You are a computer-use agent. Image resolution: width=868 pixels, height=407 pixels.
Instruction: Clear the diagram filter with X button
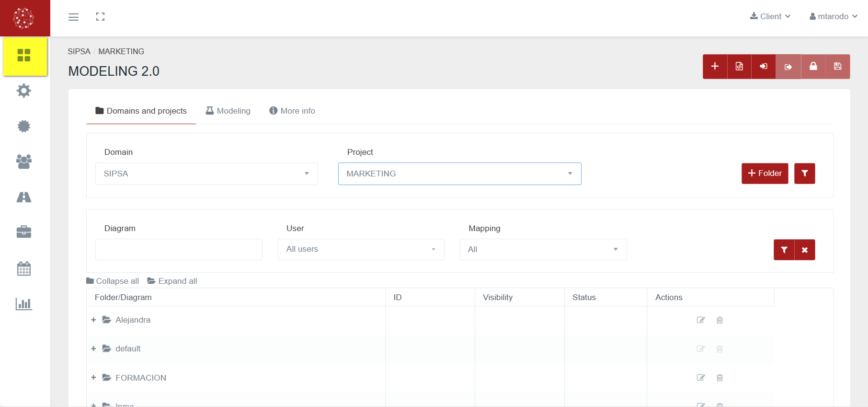point(805,250)
